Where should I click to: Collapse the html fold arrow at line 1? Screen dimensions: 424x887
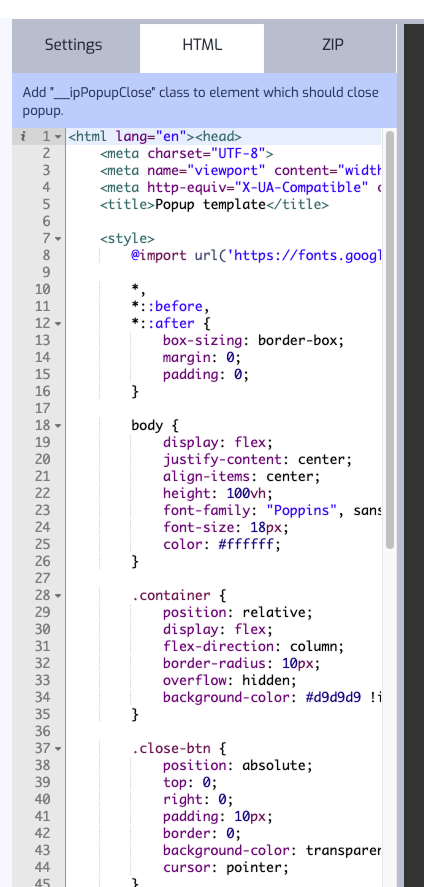pyautogui.click(x=58, y=137)
